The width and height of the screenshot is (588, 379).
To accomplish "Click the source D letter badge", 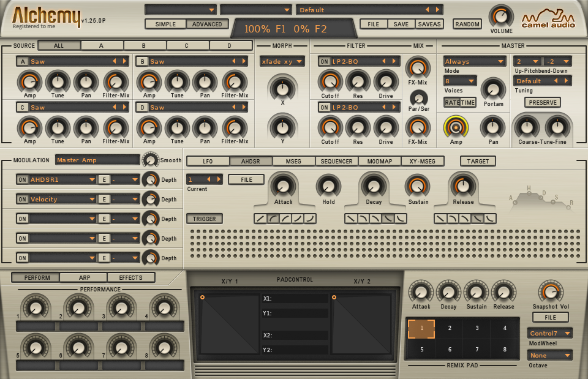I will [142, 108].
